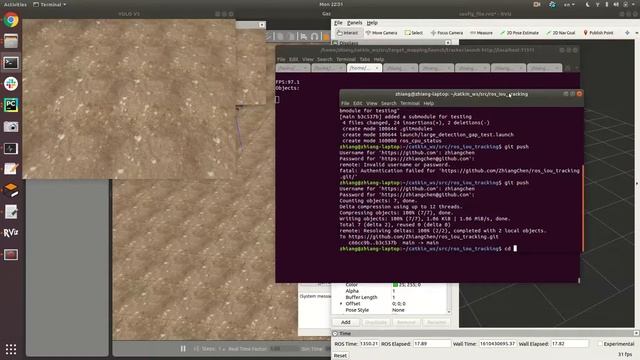Open the View menu in front terminal window
The width and height of the screenshot is (640, 360).
371,103
